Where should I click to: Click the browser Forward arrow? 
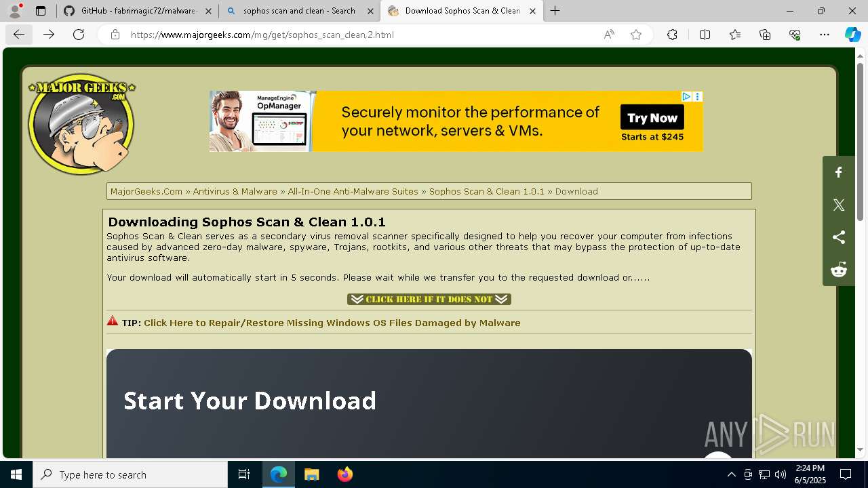pos(49,35)
